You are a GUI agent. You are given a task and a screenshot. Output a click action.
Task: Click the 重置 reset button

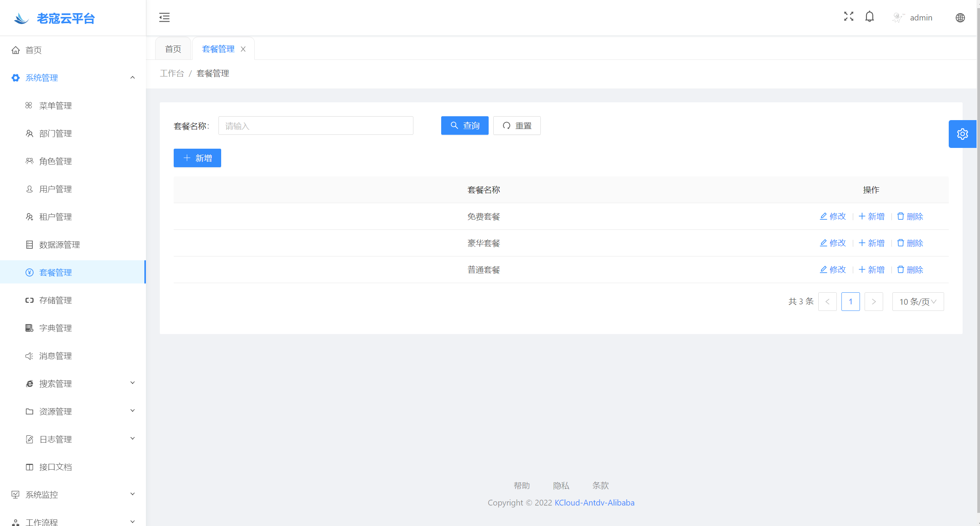[x=516, y=126]
